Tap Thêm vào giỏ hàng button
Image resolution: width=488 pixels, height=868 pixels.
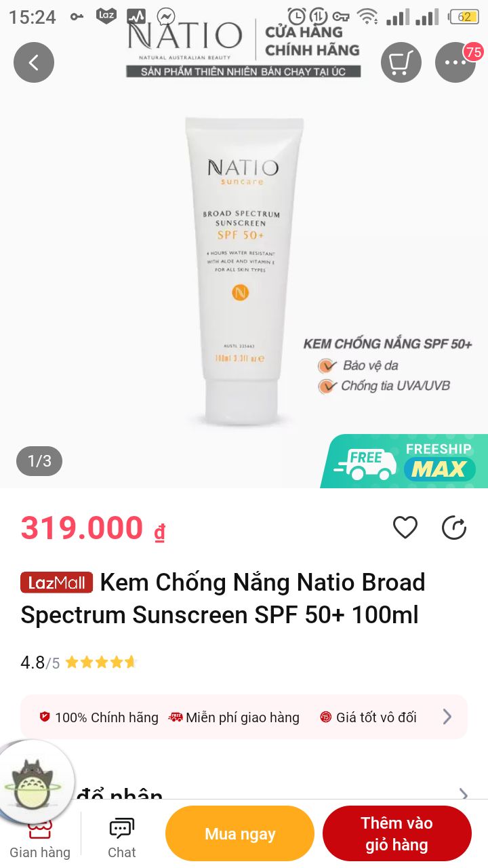(x=396, y=833)
